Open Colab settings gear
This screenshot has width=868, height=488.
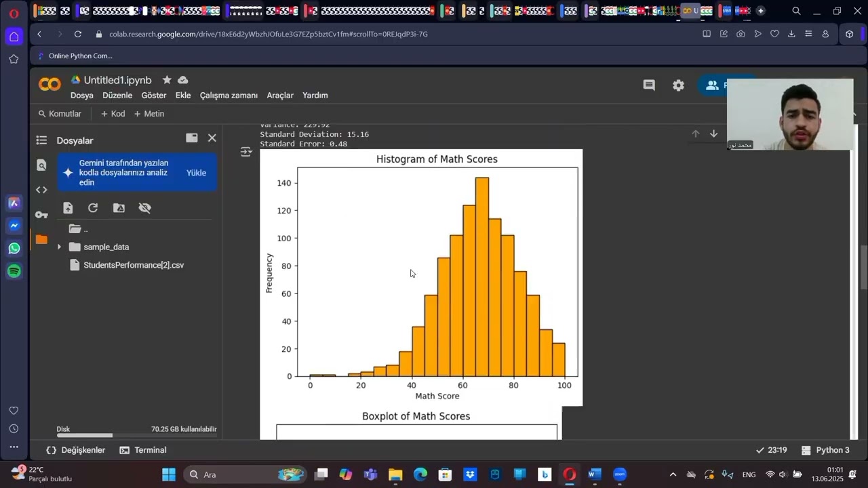click(678, 85)
